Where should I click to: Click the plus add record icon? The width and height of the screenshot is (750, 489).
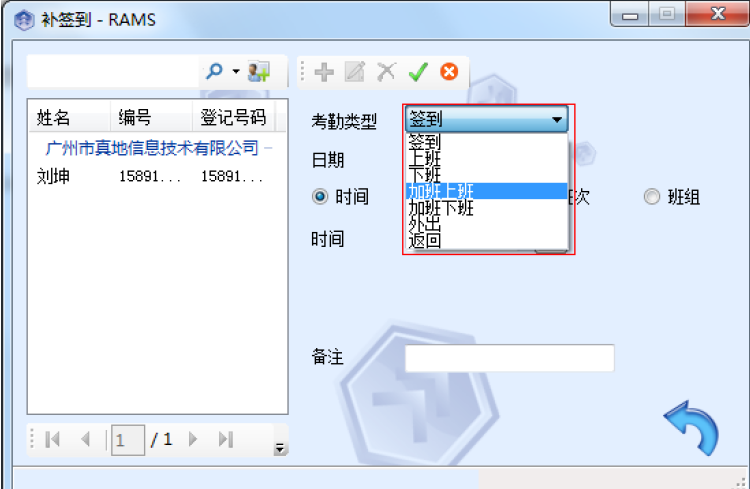pos(323,71)
